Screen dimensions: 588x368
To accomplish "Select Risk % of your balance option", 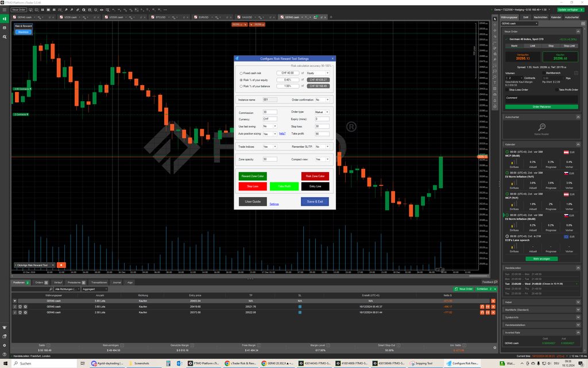I will [241, 86].
